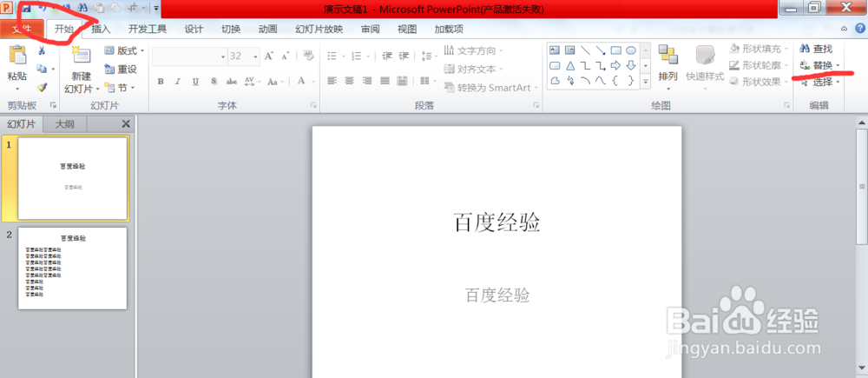Justify the text alignment

point(385,81)
